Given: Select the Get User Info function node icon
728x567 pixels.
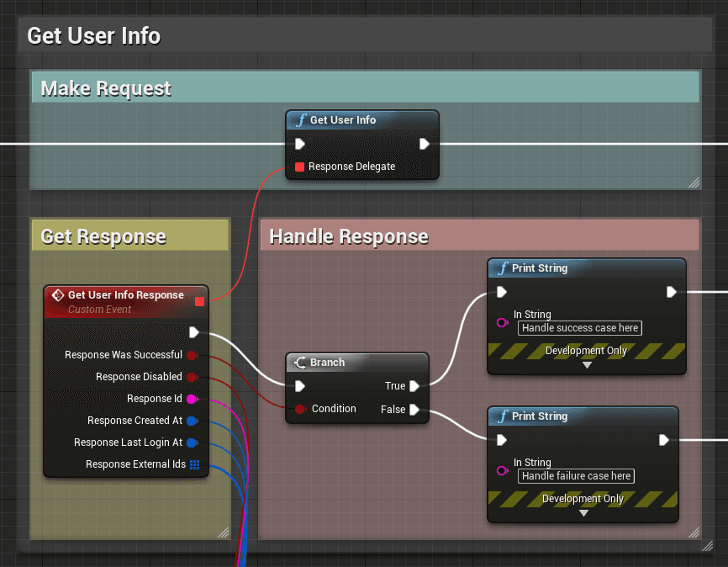Looking at the screenshot, I should [x=300, y=120].
